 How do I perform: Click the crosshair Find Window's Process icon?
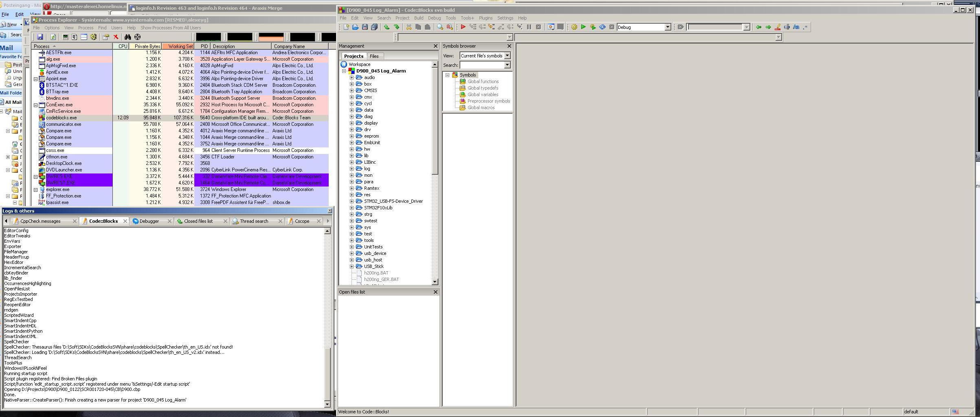137,37
